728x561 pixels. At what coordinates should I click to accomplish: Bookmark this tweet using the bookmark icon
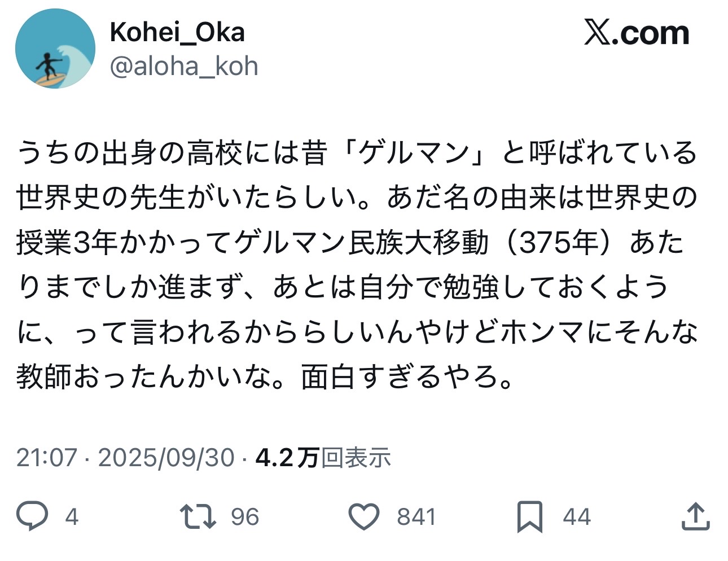(530, 516)
